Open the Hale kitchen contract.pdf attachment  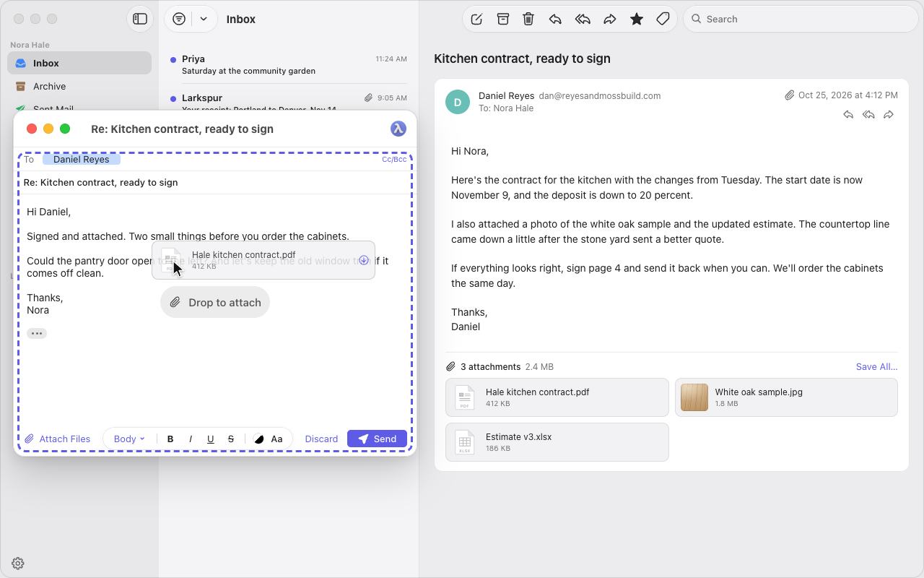pyautogui.click(x=557, y=397)
